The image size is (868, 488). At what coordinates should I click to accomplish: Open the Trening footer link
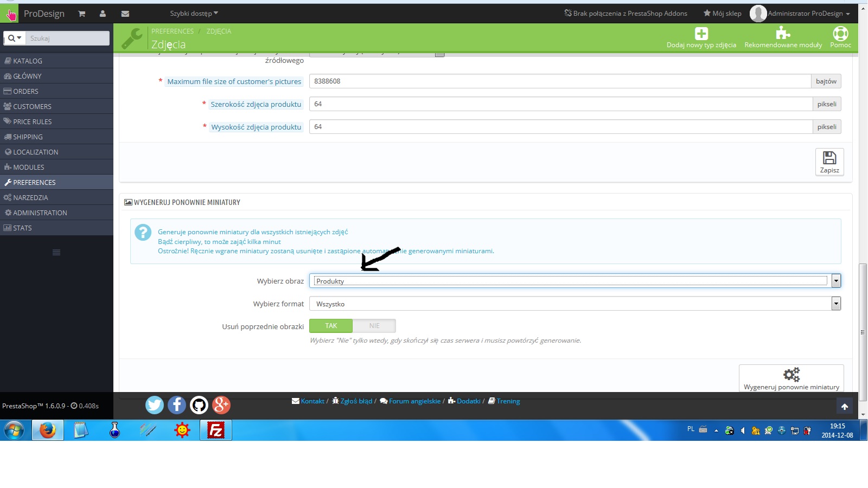(x=504, y=401)
